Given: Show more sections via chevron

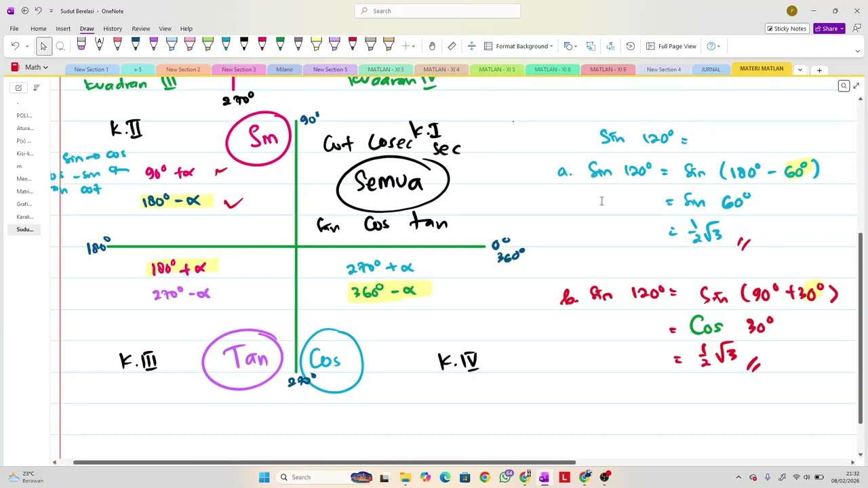Looking at the screenshot, I should [x=800, y=70].
